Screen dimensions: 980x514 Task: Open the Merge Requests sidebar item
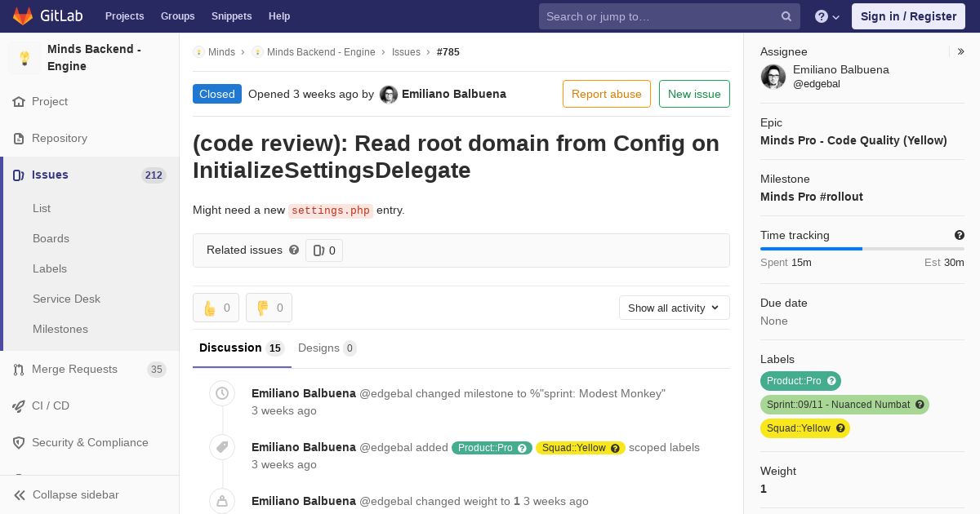click(74, 369)
